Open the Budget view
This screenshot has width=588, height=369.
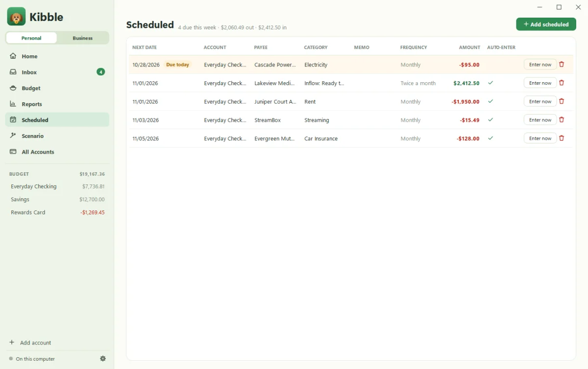(57, 88)
